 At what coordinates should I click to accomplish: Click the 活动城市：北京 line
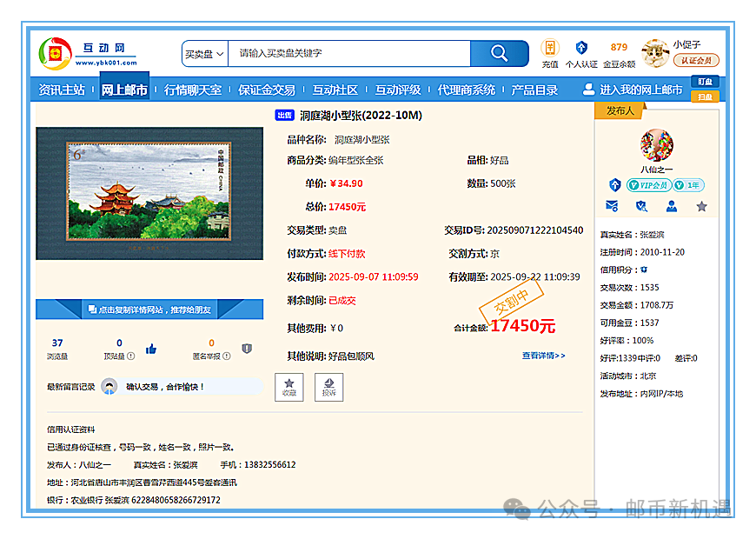point(627,376)
